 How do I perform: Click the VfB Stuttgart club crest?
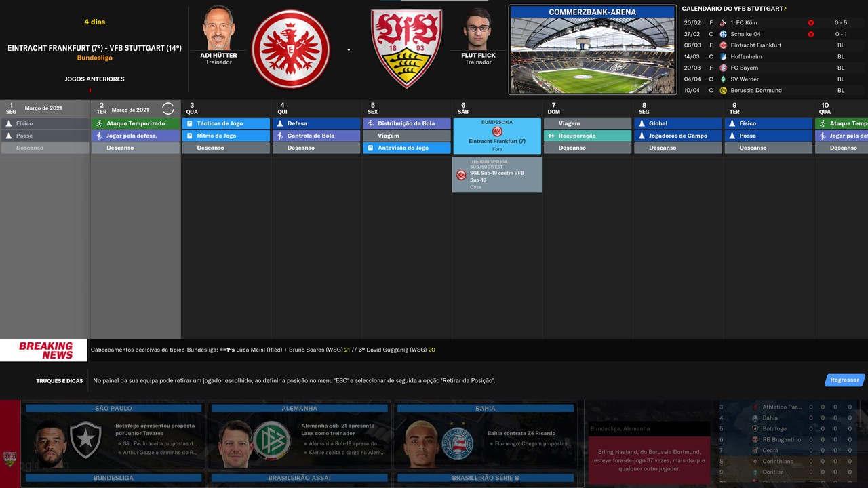[x=406, y=48]
